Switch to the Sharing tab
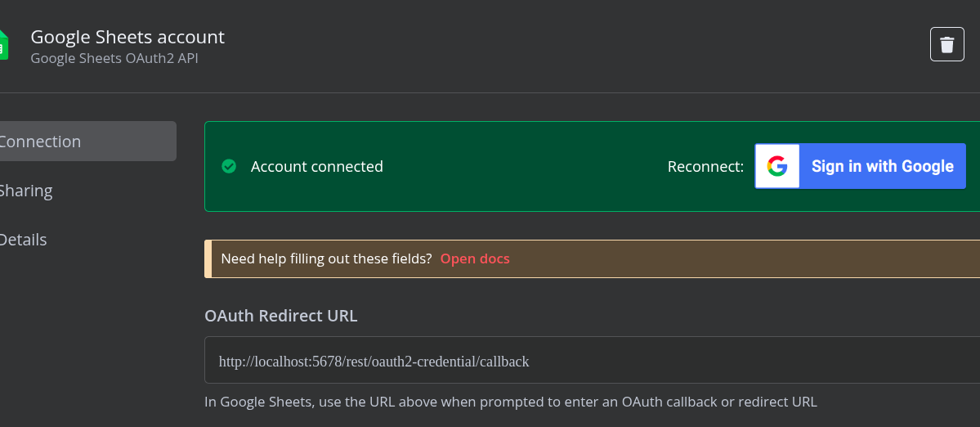980x427 pixels. (25, 191)
